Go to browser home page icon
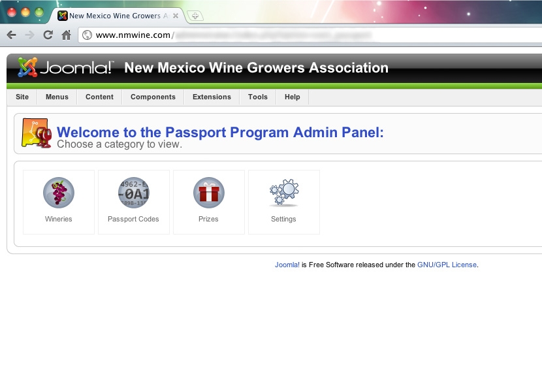542x392 pixels. [x=66, y=35]
